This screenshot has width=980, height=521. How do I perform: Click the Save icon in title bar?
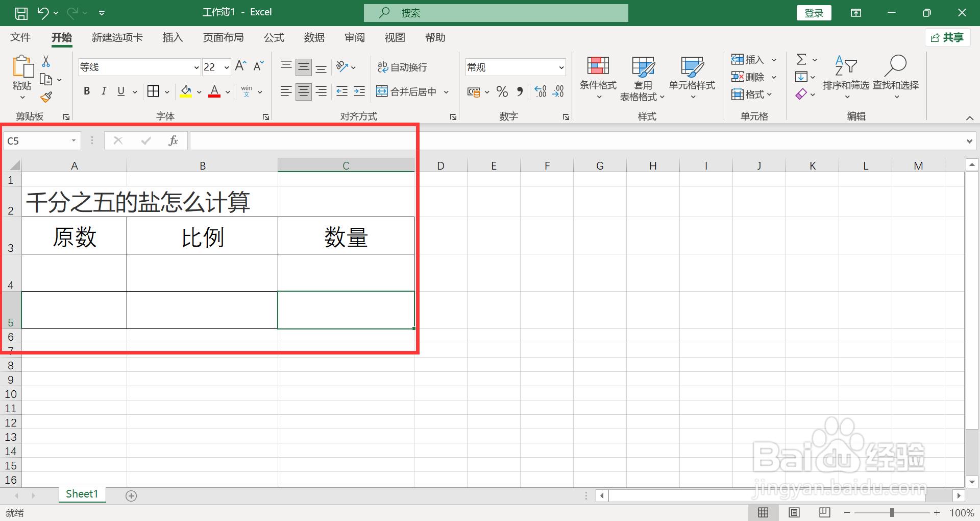pyautogui.click(x=21, y=13)
